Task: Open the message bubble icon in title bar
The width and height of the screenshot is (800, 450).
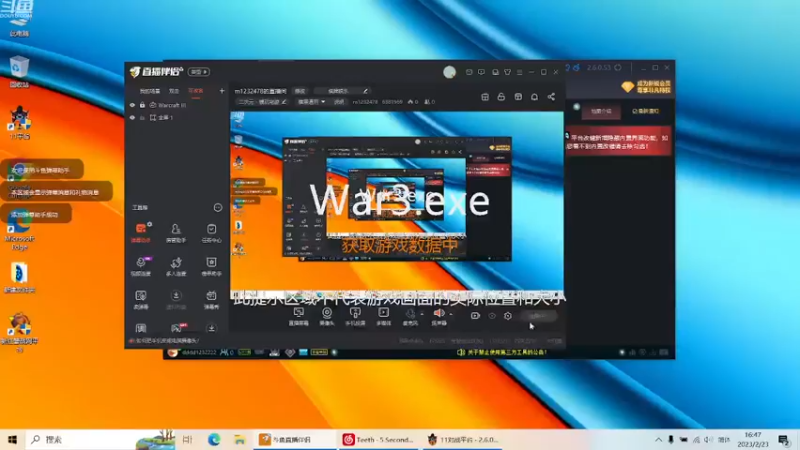Action: tap(469, 72)
